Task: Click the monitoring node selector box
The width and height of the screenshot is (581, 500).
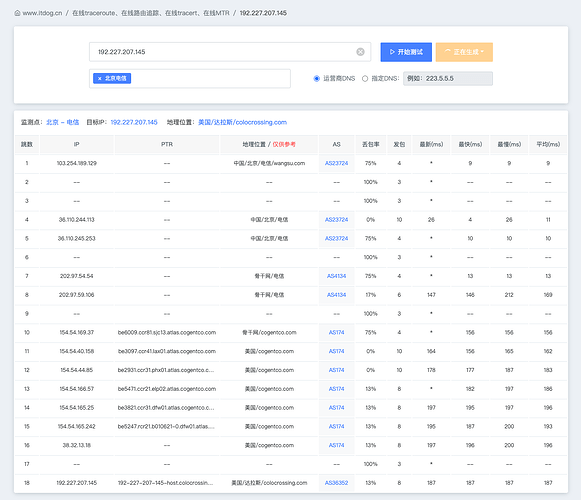Action: pos(190,79)
